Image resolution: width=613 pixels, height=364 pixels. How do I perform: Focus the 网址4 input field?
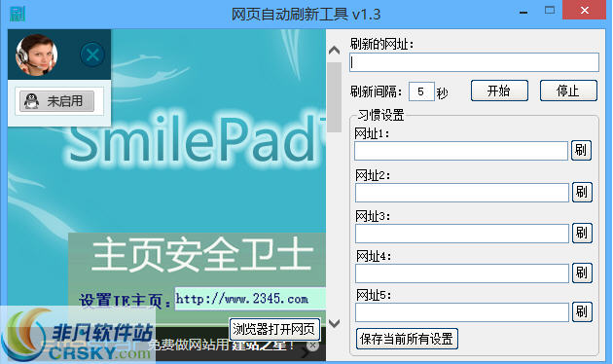click(462, 273)
